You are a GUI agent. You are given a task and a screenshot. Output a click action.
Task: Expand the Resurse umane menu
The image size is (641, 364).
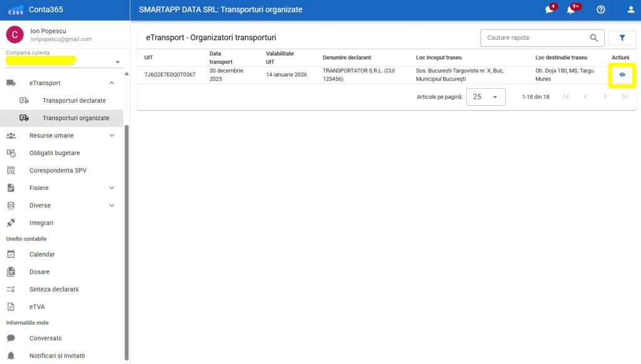(x=111, y=136)
